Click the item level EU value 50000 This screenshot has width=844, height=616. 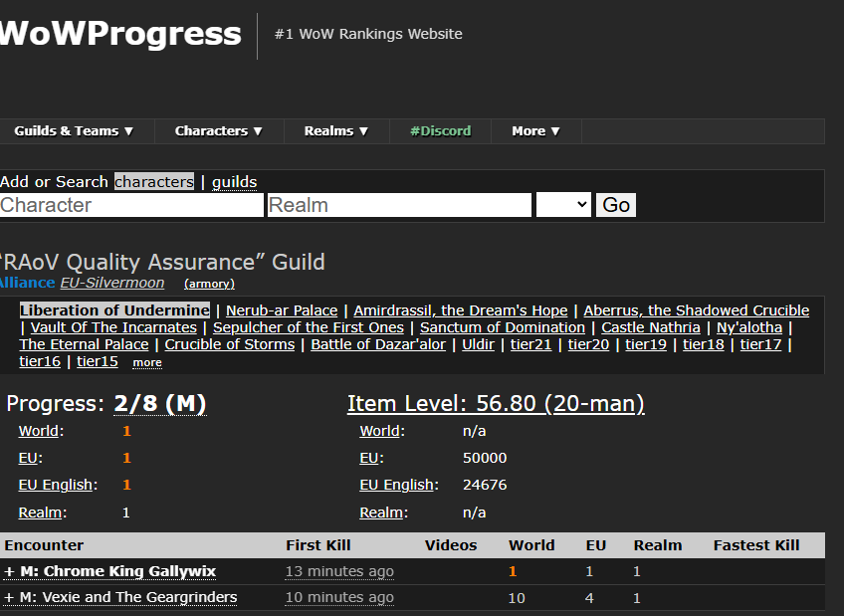pos(485,458)
